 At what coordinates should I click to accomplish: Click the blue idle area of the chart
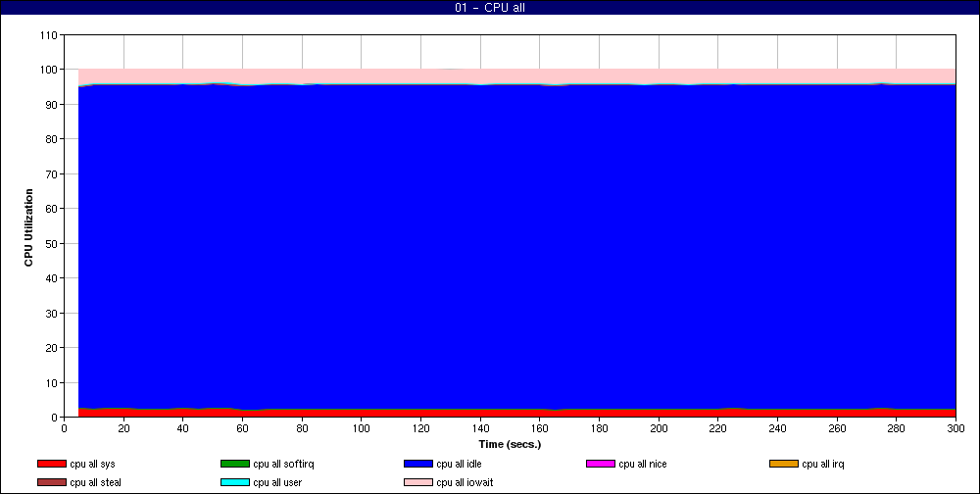pos(516,246)
